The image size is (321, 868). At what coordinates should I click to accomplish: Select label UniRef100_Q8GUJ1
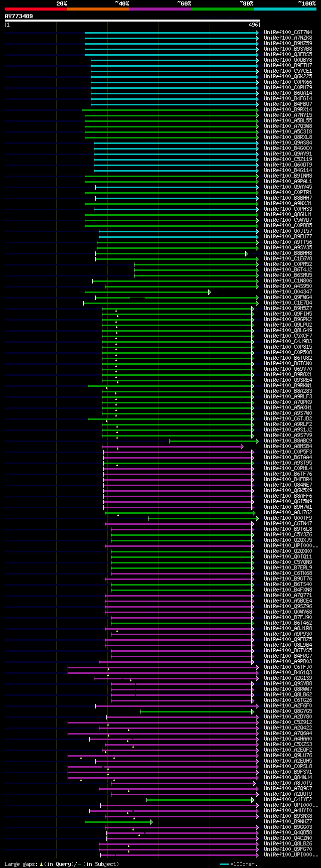click(288, 215)
